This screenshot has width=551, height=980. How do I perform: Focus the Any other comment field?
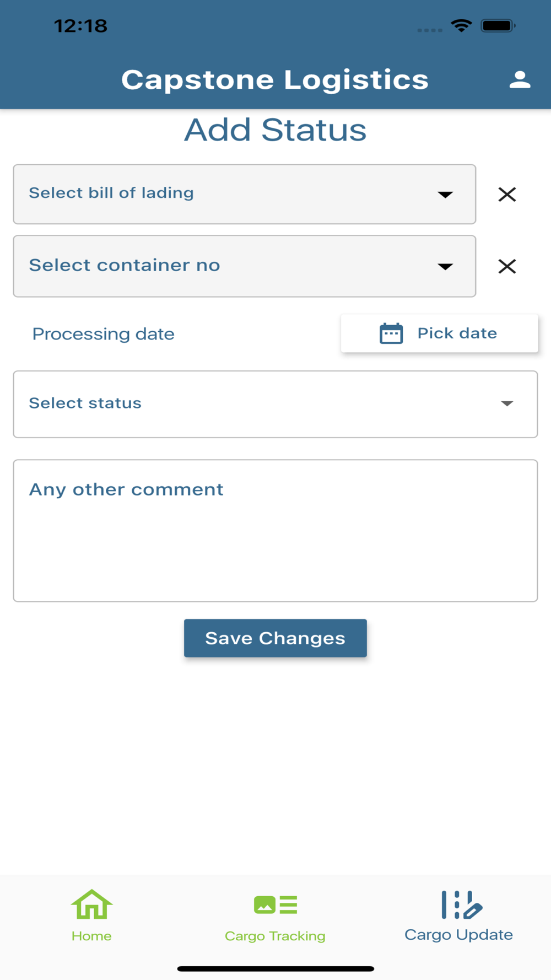coord(275,530)
